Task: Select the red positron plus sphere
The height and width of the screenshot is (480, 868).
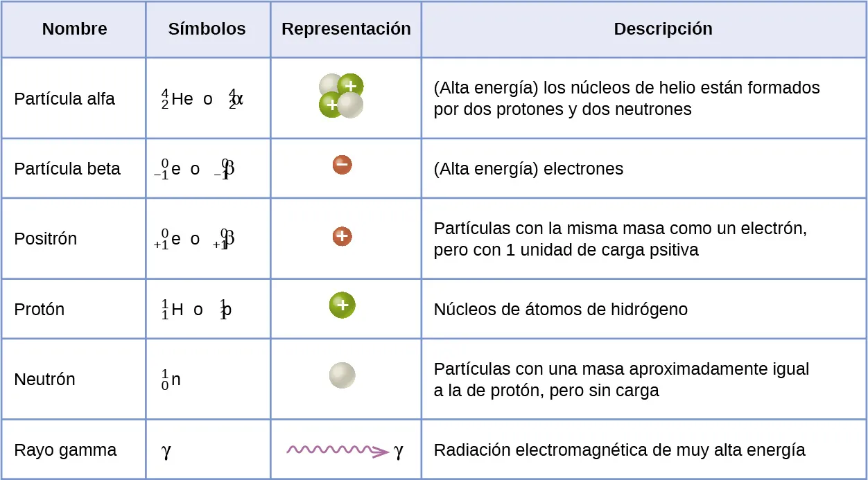Action: tap(342, 236)
